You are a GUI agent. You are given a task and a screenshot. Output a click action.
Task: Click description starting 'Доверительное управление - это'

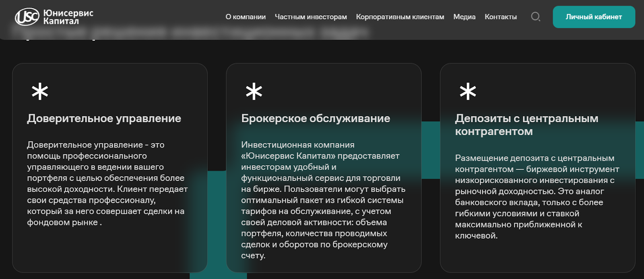pos(107,183)
